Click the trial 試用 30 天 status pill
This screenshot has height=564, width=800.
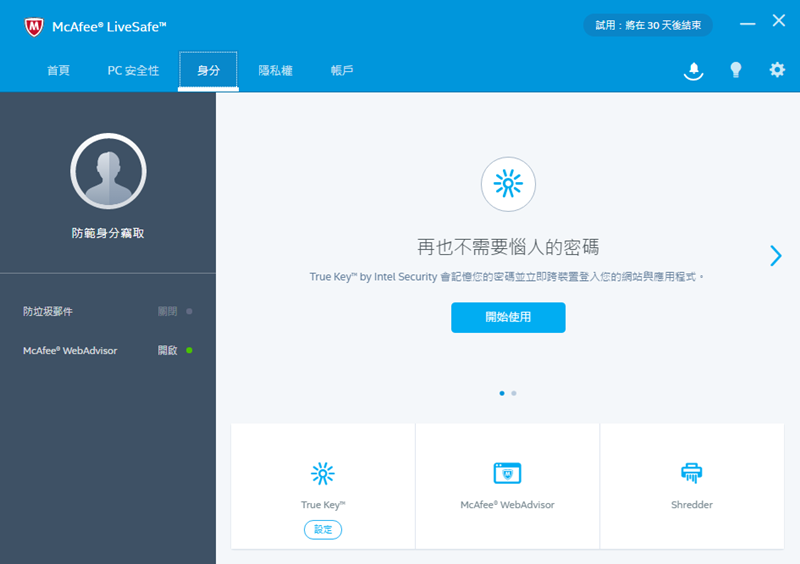click(648, 25)
